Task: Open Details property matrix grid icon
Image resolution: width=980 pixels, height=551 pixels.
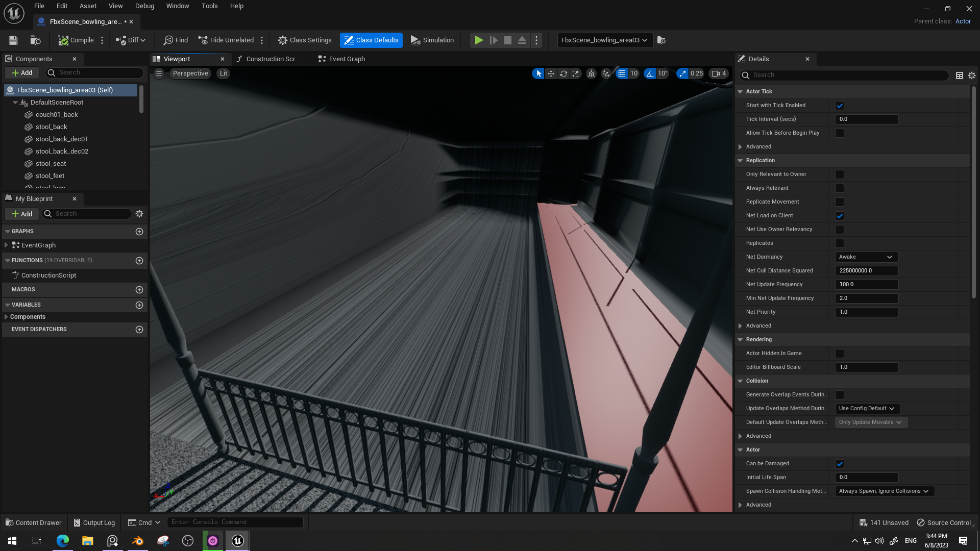Action: 960,76
